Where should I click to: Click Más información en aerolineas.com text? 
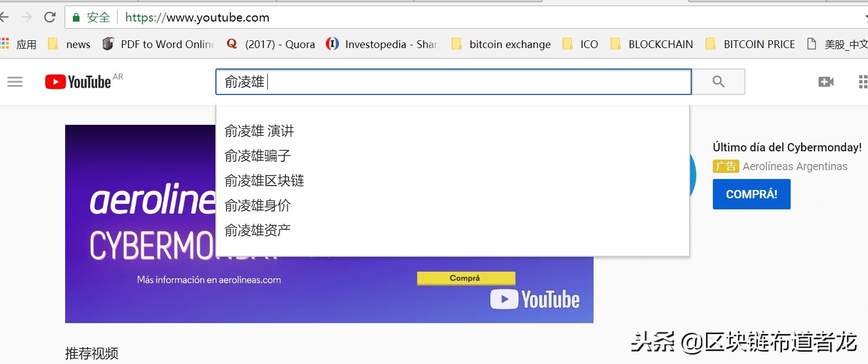[209, 280]
